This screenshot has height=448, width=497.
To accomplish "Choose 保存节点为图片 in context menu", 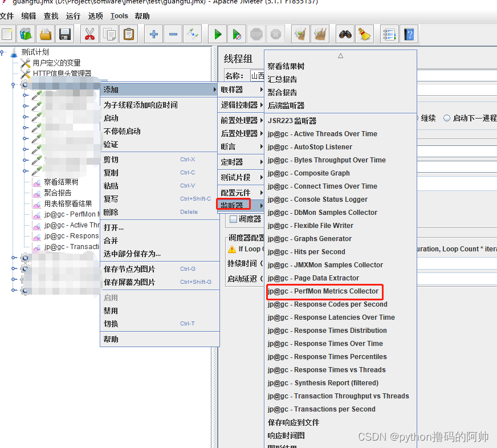I will pos(160,269).
